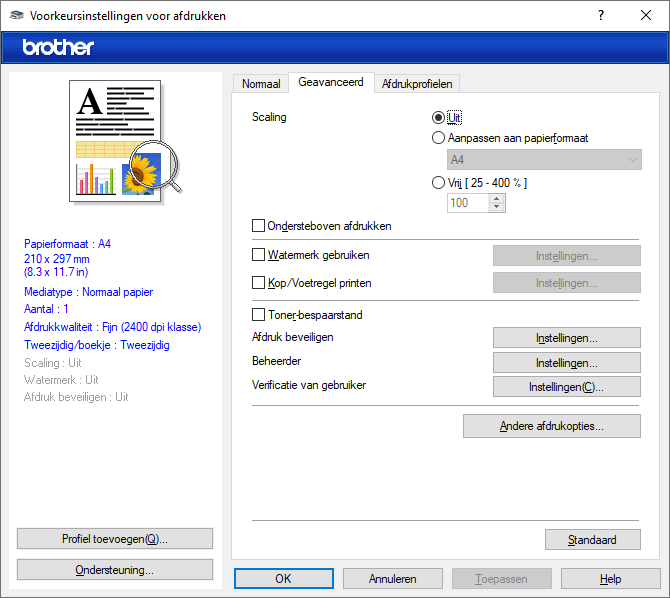Open the 'Afdrukprofielen' tab
The height and width of the screenshot is (598, 670).
(417, 84)
